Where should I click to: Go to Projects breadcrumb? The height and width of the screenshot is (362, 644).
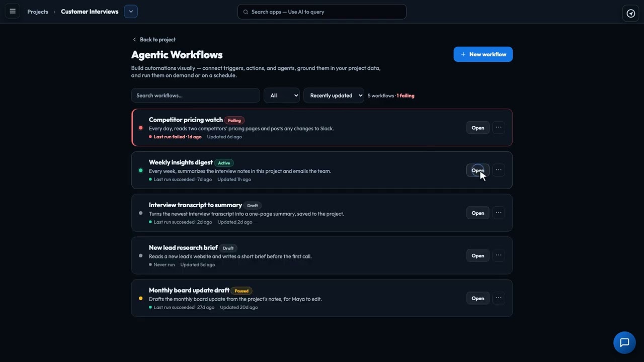coord(38,12)
